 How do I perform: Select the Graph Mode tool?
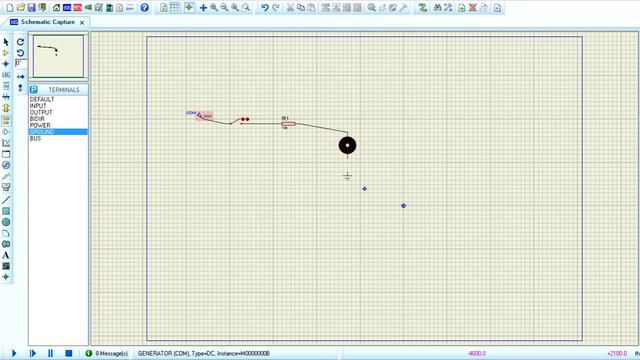point(6,143)
